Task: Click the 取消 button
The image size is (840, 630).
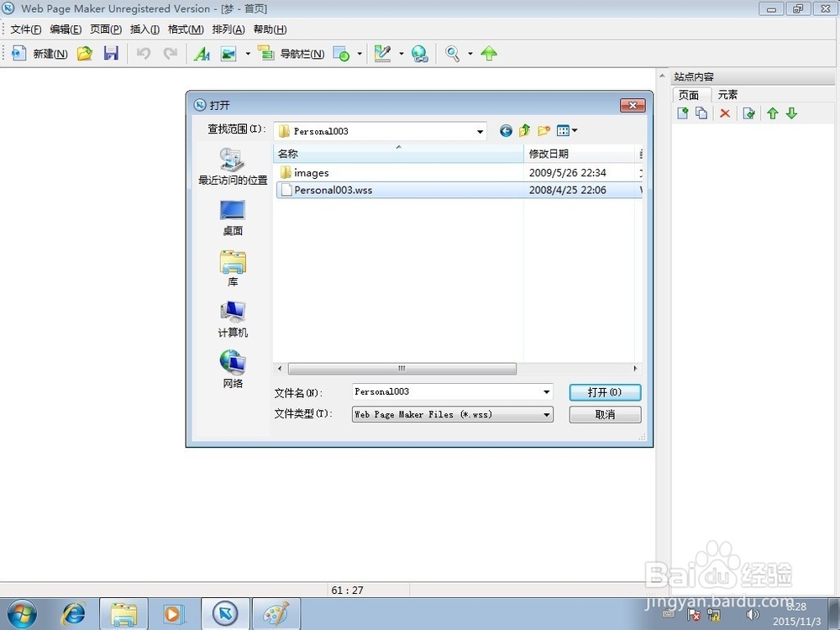Action: point(605,414)
